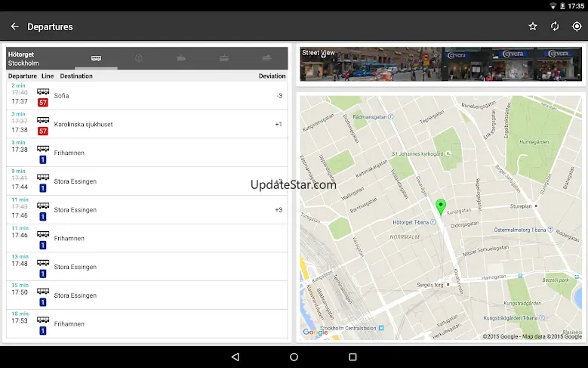Tap the bus icon on 17:53 Frihamnen row
This screenshot has height=368, width=588.
43,320
